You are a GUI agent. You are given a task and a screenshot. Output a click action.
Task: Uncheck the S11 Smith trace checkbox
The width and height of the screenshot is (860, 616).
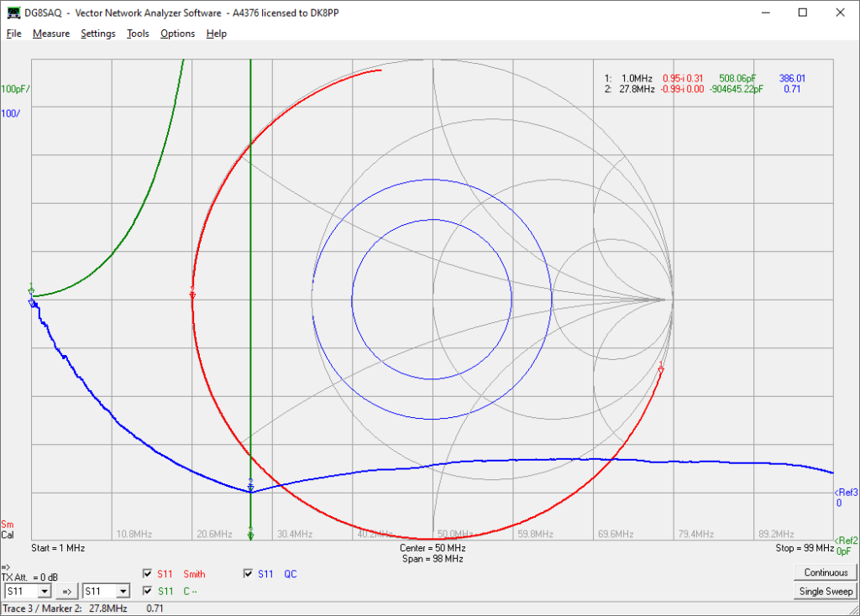[148, 574]
